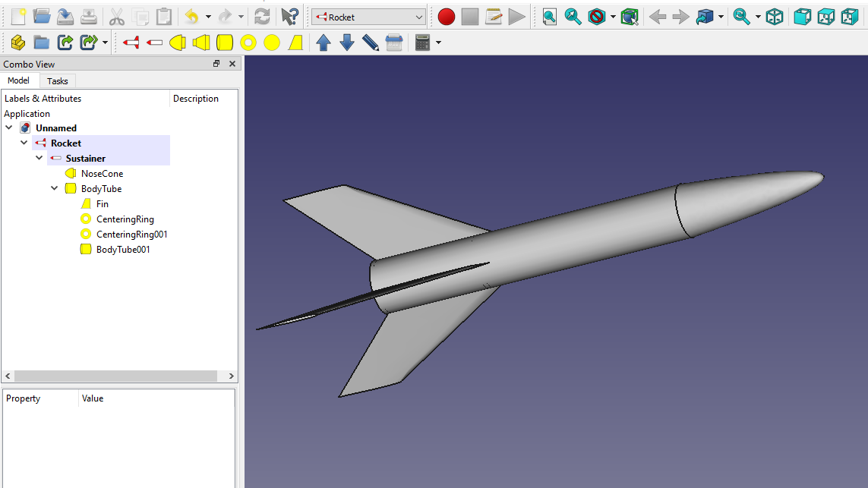Switch to isometric view cube icon
The width and height of the screenshot is (868, 488).
point(774,17)
